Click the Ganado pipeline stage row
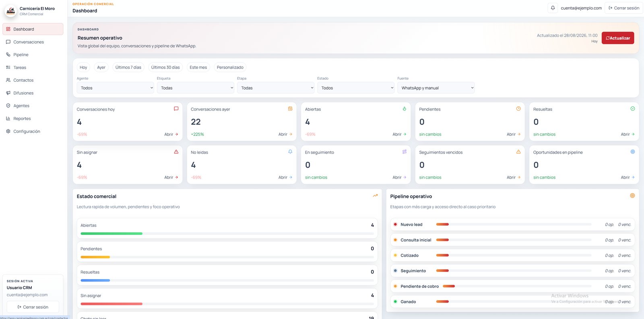The width and height of the screenshot is (644, 319). pyautogui.click(x=512, y=302)
